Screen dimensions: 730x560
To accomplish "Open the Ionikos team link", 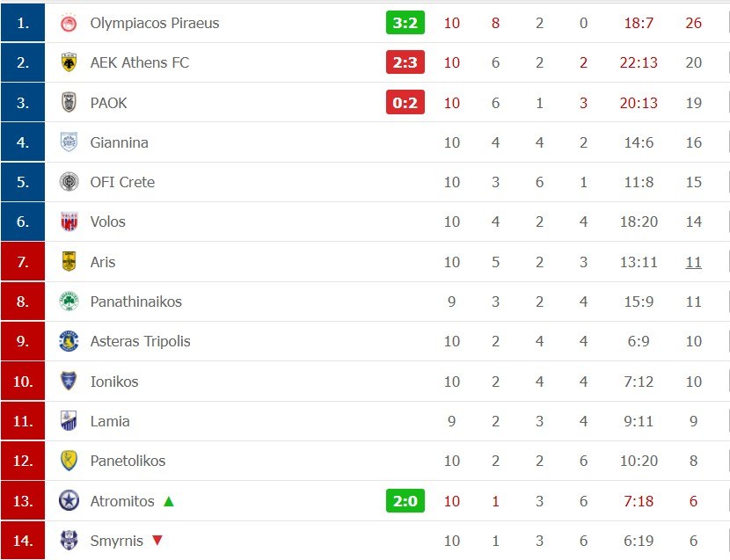I will [114, 382].
